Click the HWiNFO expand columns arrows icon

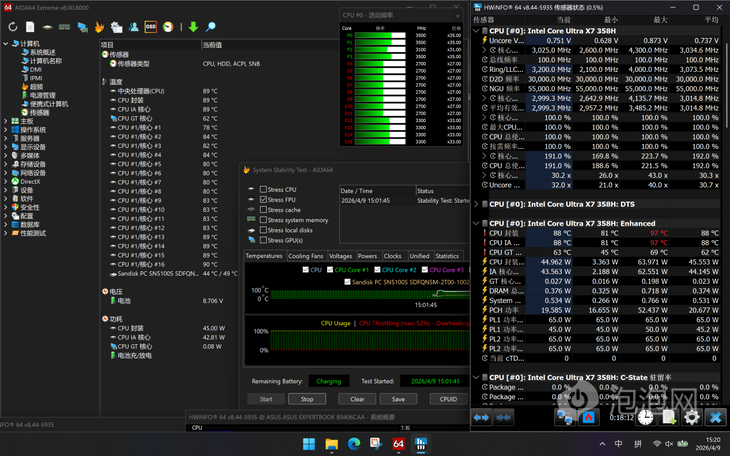pos(481,417)
